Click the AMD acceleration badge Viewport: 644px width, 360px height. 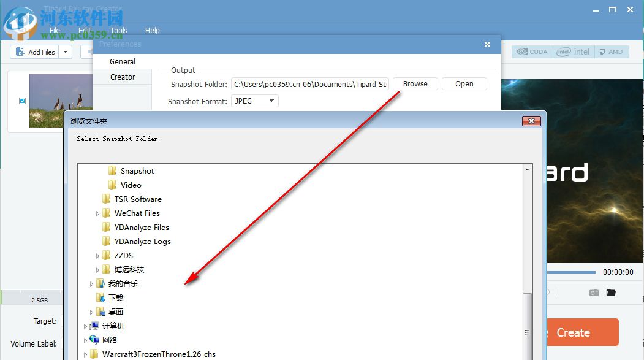(612, 52)
